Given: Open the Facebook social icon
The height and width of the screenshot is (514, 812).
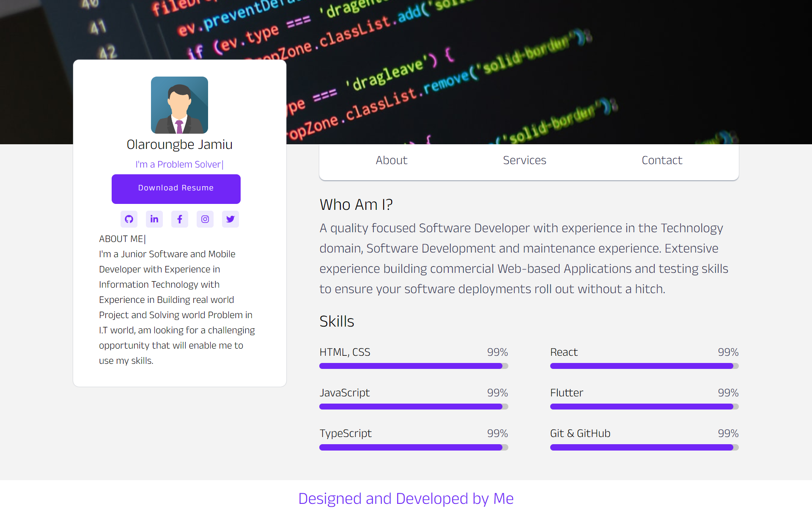Looking at the screenshot, I should click(180, 219).
